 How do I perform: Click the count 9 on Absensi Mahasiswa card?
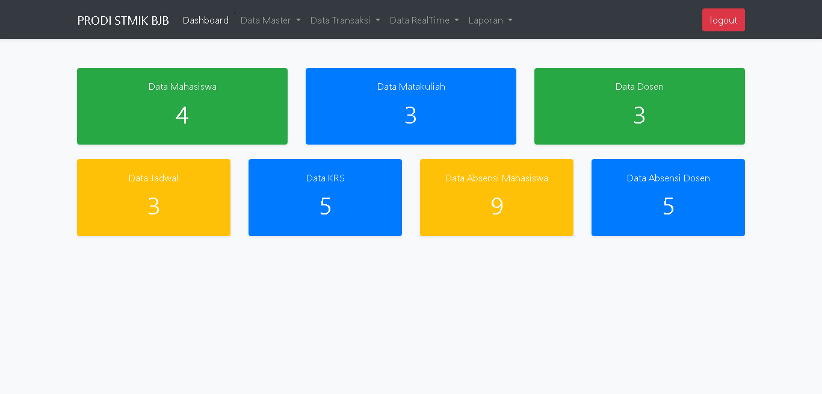(496, 206)
